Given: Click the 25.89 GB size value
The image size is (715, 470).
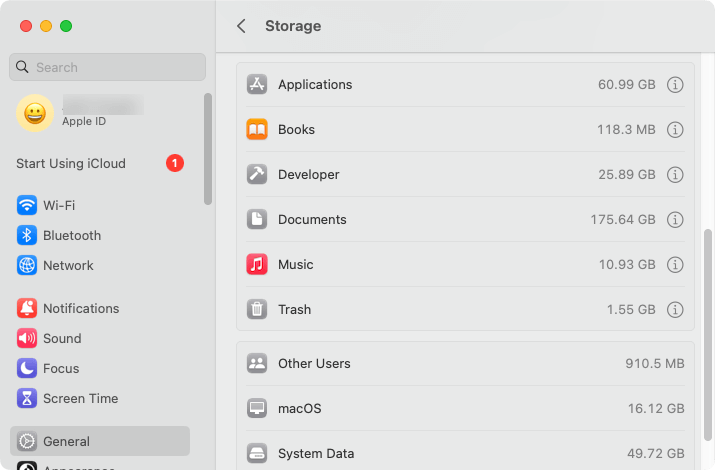Looking at the screenshot, I should coord(627,174).
